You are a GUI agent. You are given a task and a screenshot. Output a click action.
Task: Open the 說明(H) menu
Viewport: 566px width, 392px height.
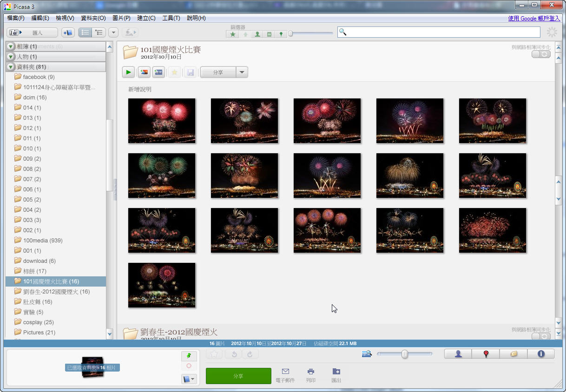pyautogui.click(x=196, y=18)
